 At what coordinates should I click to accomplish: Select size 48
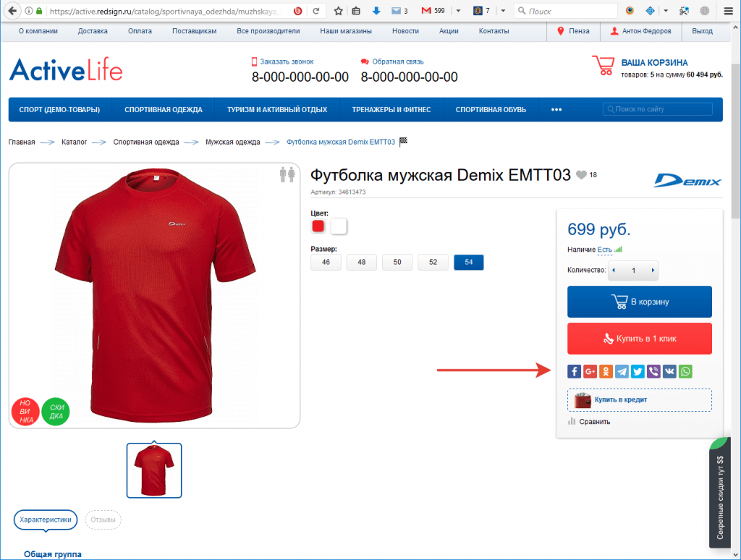pos(362,263)
